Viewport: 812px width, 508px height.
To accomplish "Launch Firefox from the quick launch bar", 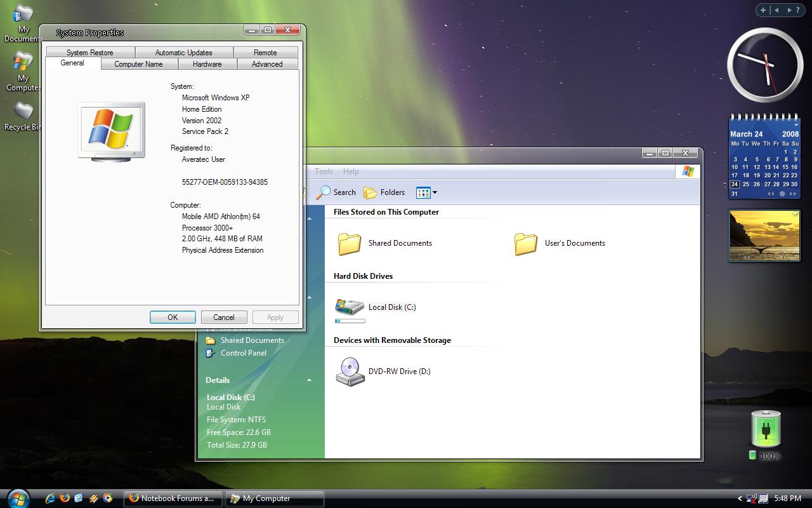I will pos(64,498).
